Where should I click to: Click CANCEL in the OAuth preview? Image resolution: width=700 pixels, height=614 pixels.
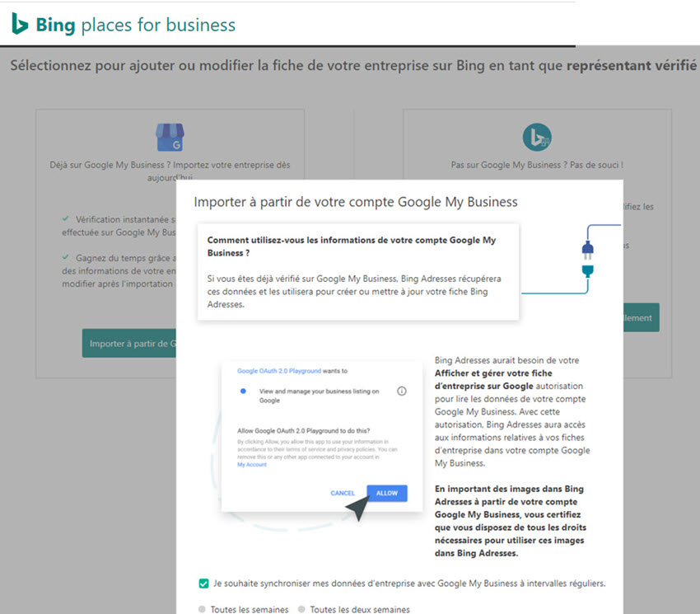click(343, 493)
